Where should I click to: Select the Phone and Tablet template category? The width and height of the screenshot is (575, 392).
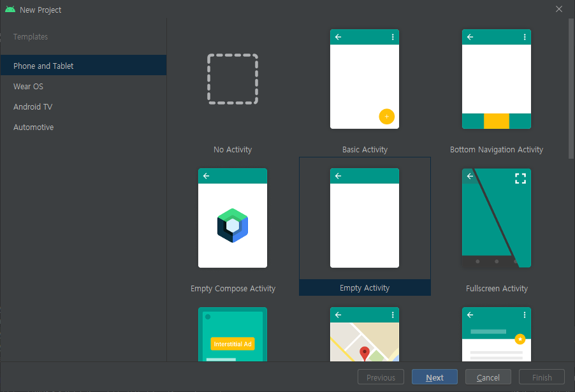pos(84,65)
